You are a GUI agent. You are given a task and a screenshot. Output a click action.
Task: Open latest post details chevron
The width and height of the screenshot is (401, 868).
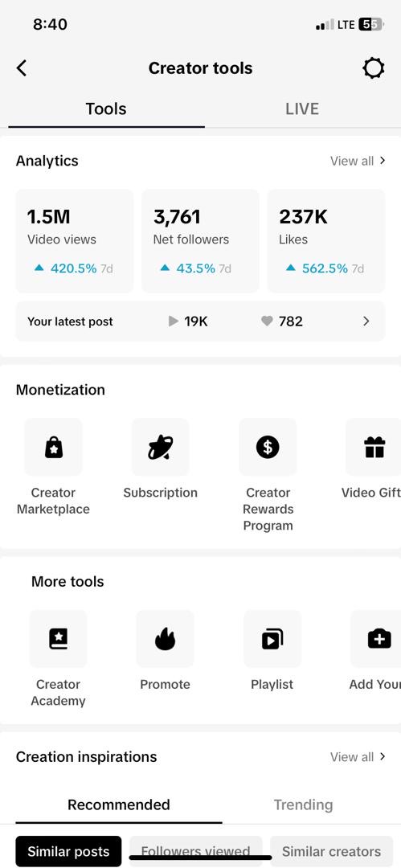(x=366, y=321)
